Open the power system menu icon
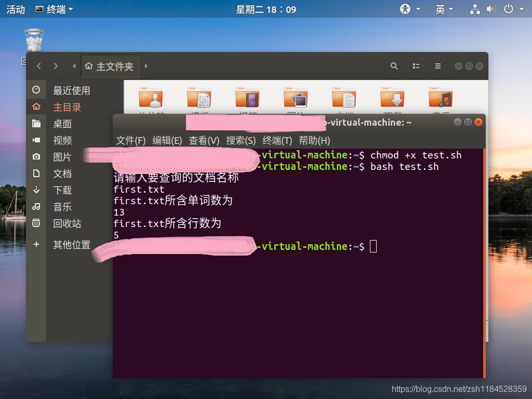Viewport: 532px width, 399px height. pos(508,9)
